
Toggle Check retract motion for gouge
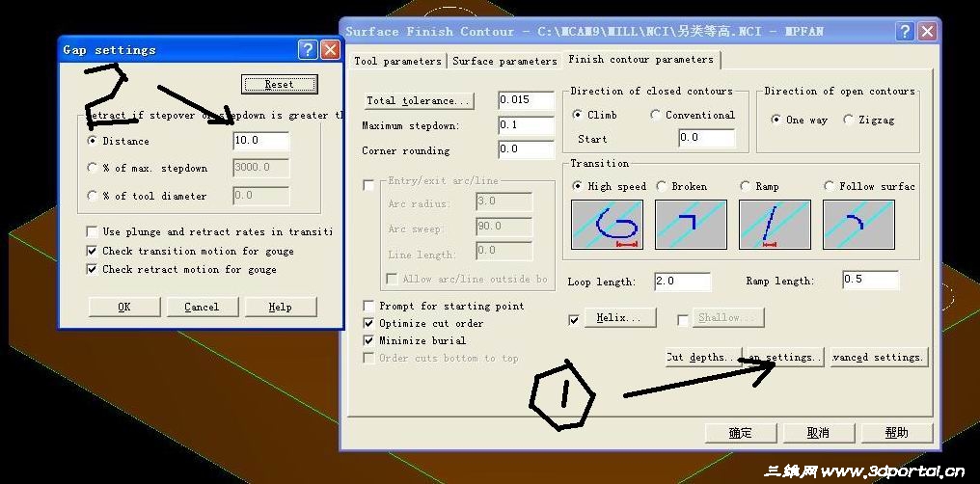(x=92, y=270)
